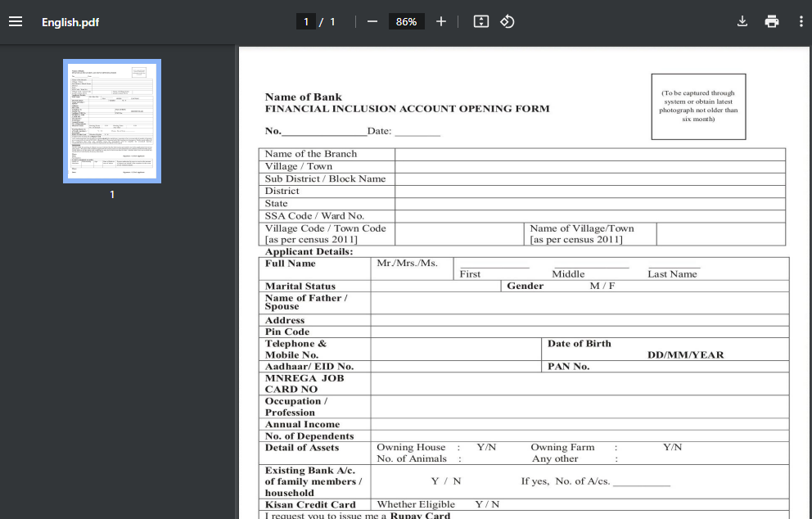Click the 'Name of the Branch' label
Image resolution: width=812 pixels, height=519 pixels.
tap(311, 154)
